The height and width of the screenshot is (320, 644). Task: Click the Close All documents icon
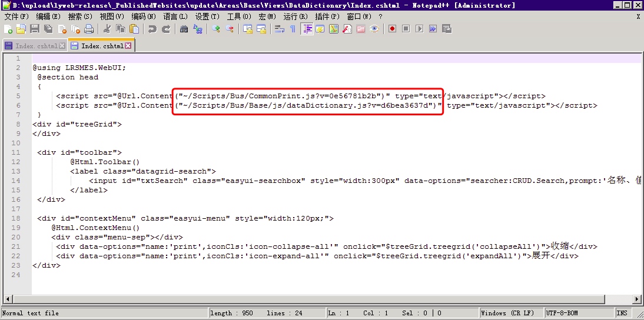click(75, 29)
